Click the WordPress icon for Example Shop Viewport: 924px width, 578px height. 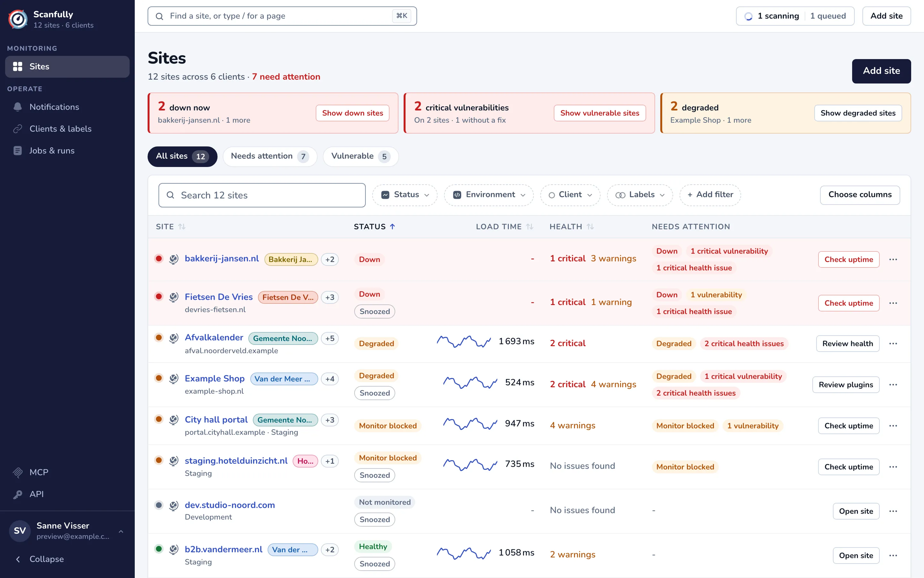point(174,379)
